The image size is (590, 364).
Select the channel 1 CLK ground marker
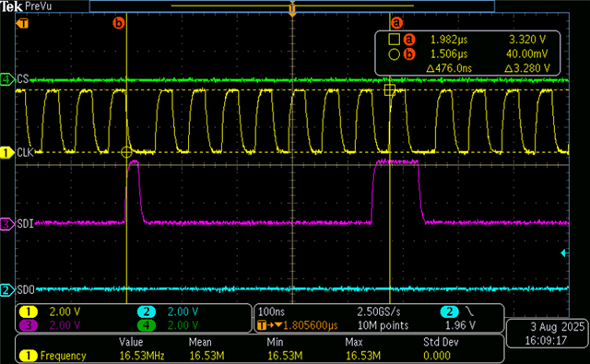tap(6, 153)
